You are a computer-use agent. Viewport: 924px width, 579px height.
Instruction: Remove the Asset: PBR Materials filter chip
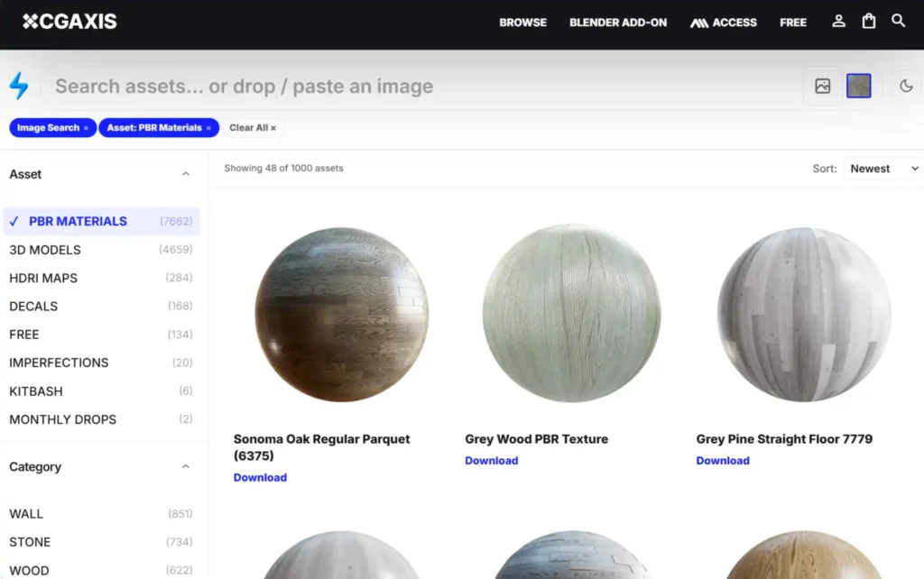point(208,128)
